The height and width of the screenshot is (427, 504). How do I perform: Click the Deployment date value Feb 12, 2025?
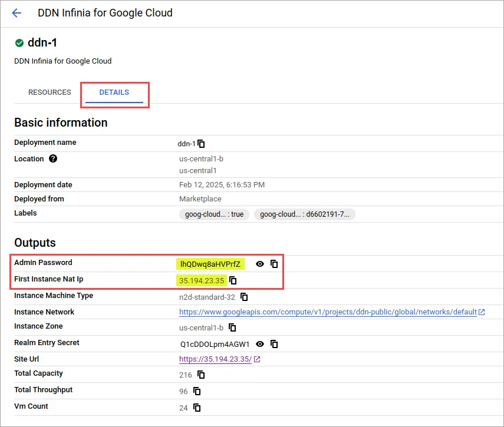coord(222,185)
